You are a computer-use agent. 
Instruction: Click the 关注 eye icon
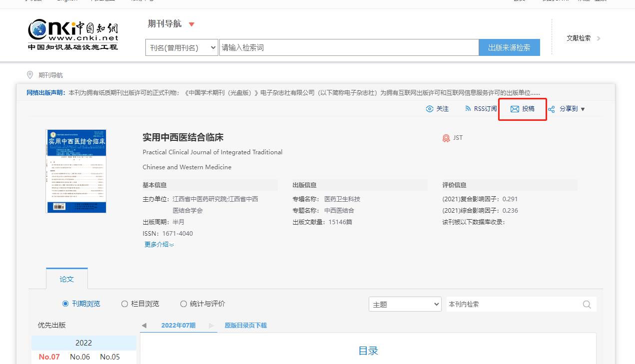(x=430, y=109)
